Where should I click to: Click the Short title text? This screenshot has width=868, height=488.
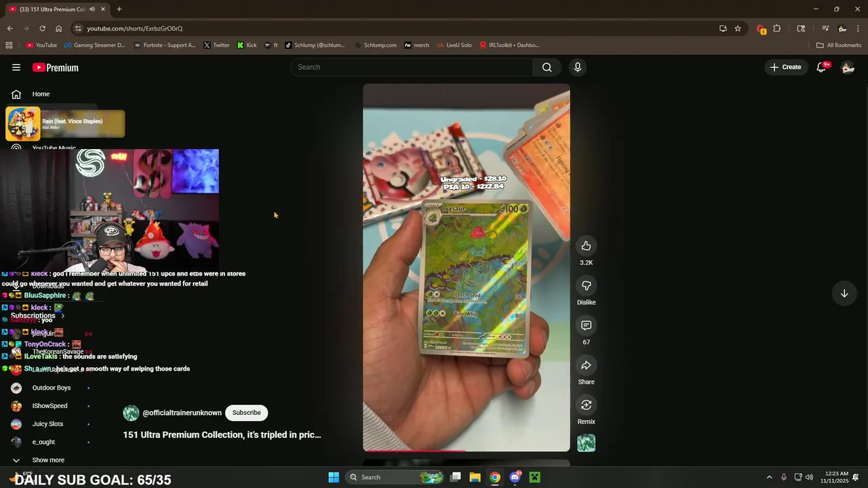(222, 434)
